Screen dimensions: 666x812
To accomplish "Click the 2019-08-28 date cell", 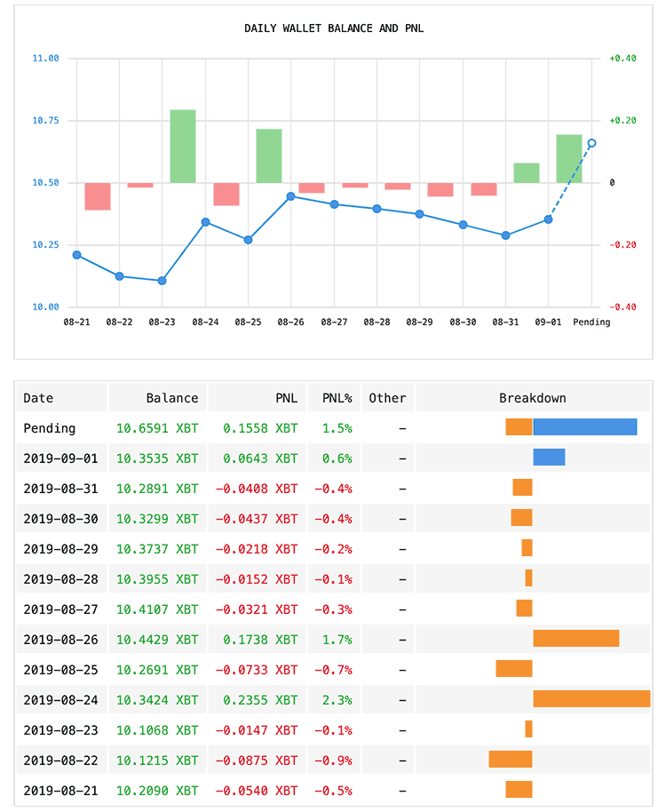I will click(60, 579).
